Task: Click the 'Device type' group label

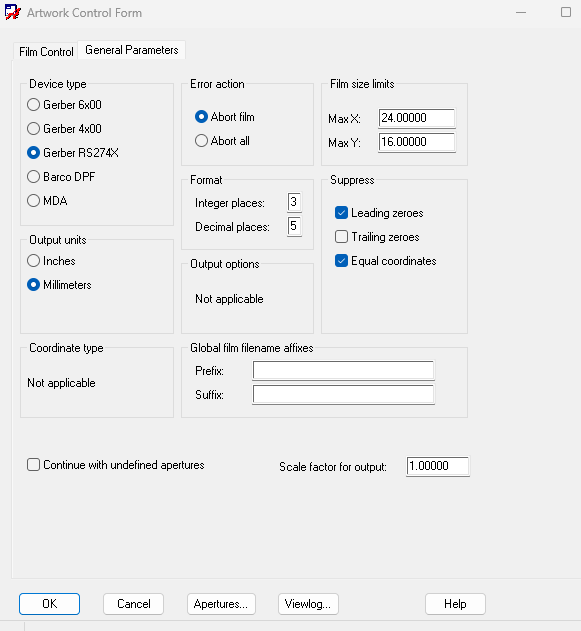Action: [x=58, y=84]
